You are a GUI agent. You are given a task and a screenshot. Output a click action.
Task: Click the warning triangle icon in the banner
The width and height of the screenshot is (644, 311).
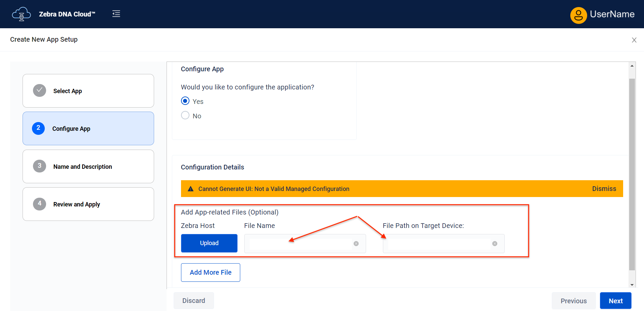pyautogui.click(x=190, y=189)
